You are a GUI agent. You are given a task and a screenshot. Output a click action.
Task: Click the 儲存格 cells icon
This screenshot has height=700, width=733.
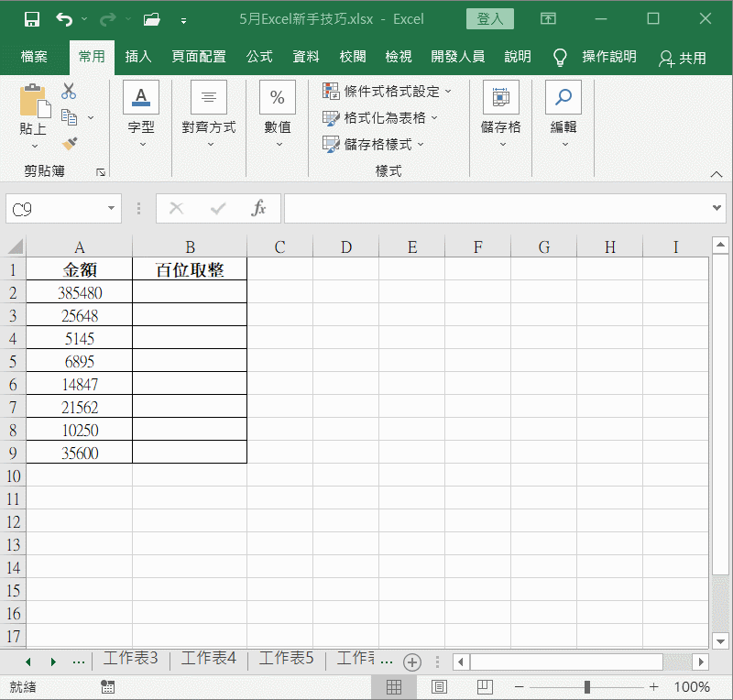tap(500, 97)
